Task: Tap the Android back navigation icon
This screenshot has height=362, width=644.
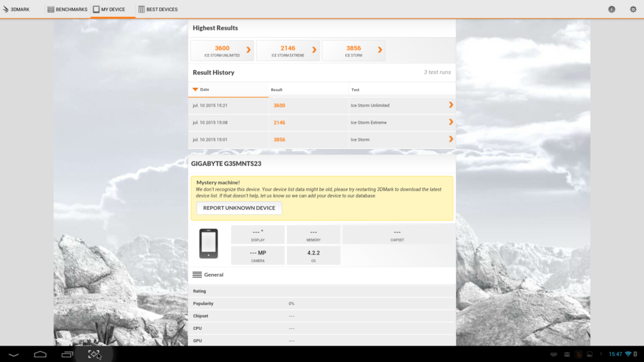Action: coord(14,354)
